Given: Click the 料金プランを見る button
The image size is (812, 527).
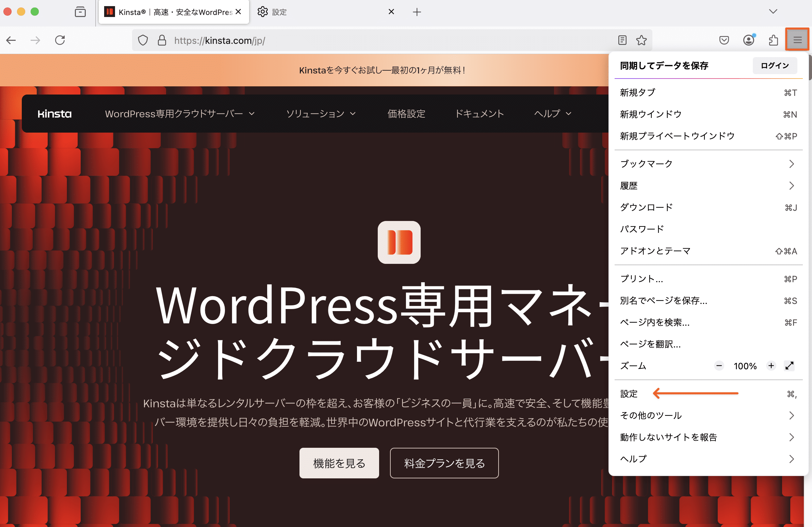Looking at the screenshot, I should [444, 463].
